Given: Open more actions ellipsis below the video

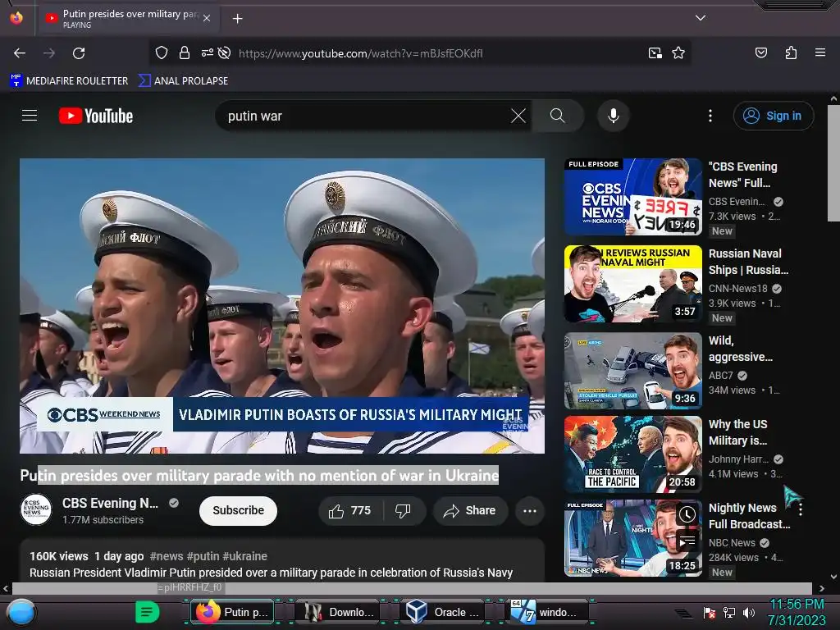Looking at the screenshot, I should 530,510.
